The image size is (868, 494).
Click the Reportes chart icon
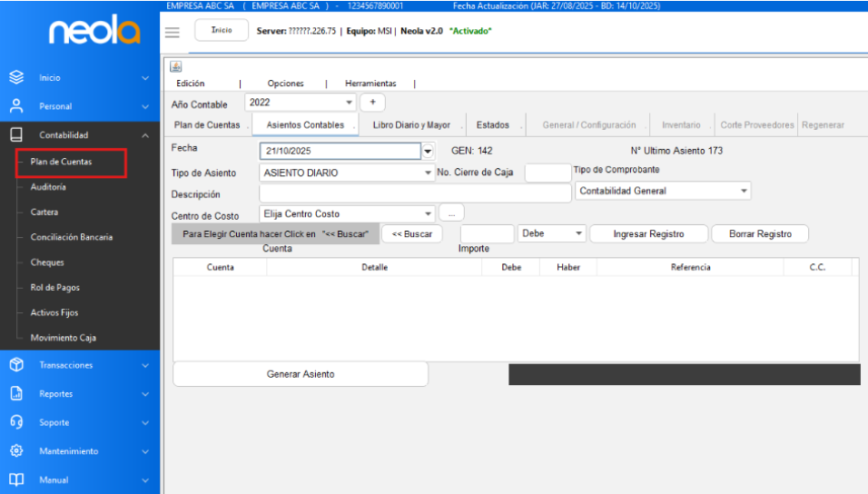pyautogui.click(x=15, y=394)
